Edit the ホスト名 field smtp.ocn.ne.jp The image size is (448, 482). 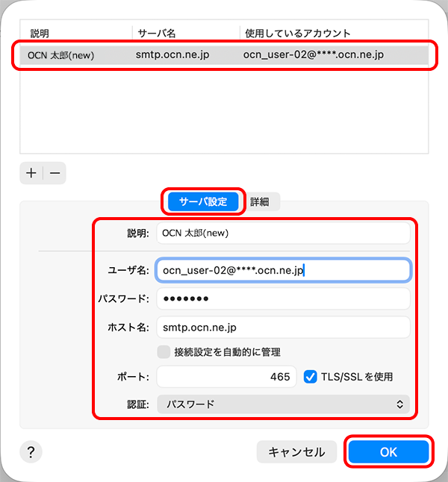tap(283, 327)
